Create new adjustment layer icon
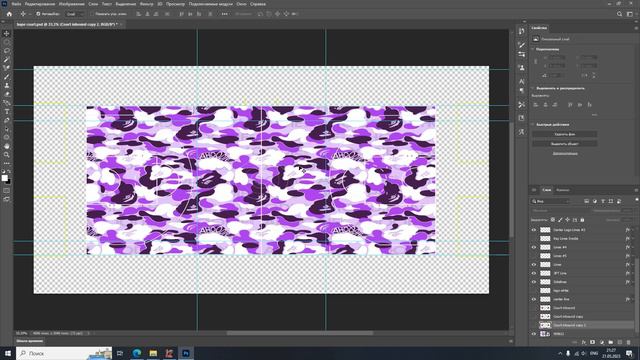 point(602,342)
